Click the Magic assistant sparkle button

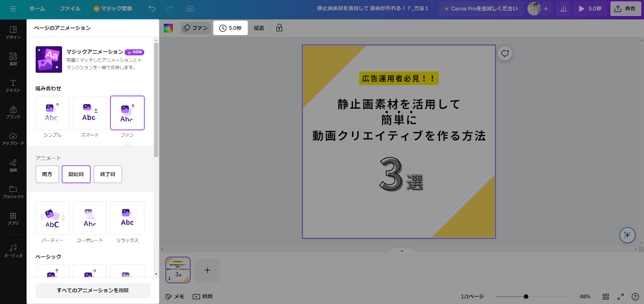(627, 235)
